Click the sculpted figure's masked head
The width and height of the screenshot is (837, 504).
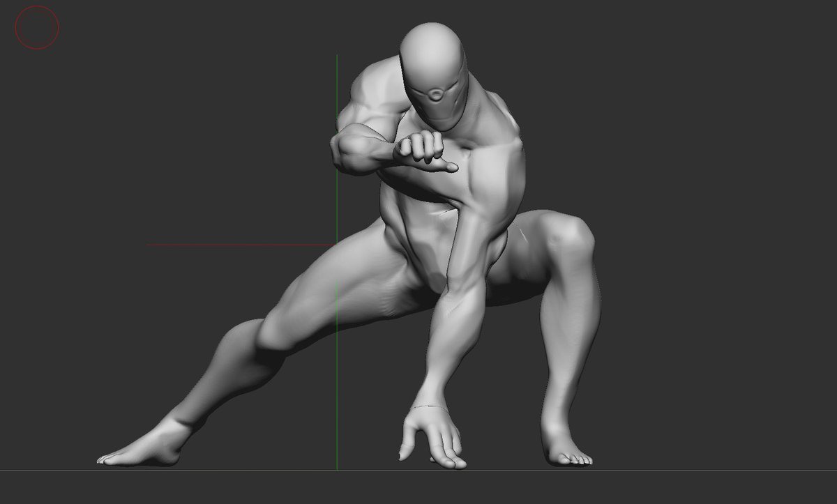tap(432, 75)
